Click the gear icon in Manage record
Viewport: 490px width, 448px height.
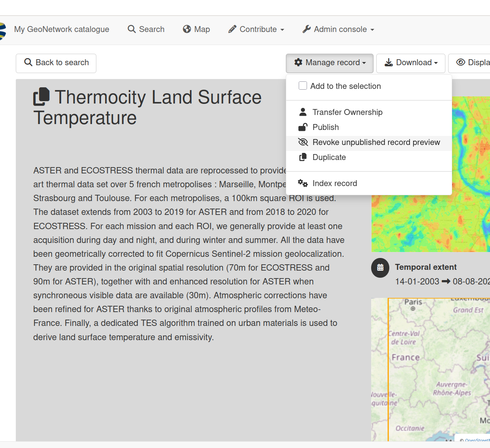coord(299,62)
